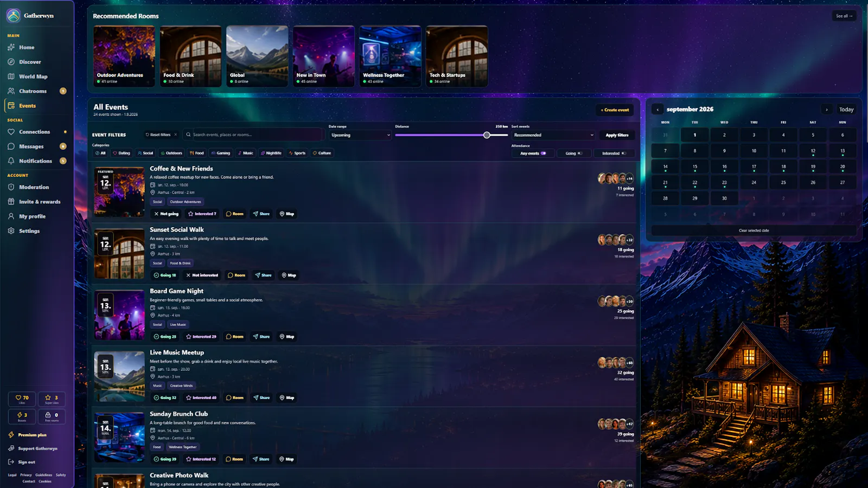Open the Wellness Together room card
The width and height of the screenshot is (868, 488).
[390, 56]
